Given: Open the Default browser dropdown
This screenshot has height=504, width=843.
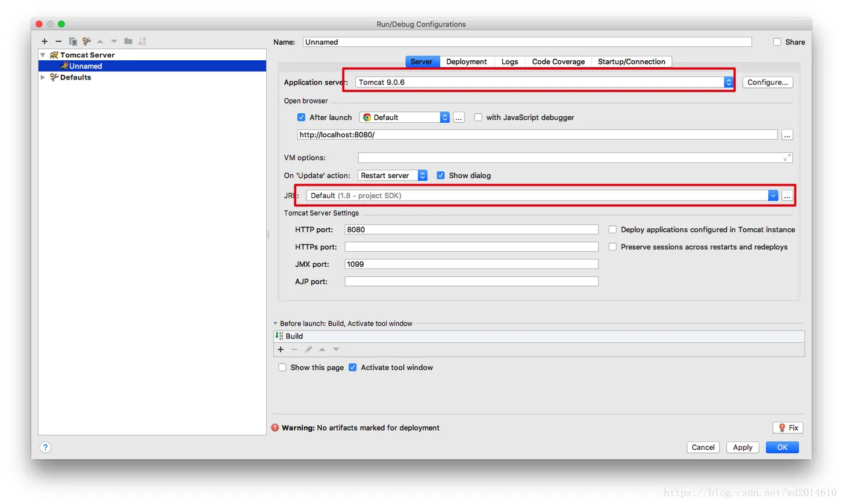Looking at the screenshot, I should tap(405, 117).
